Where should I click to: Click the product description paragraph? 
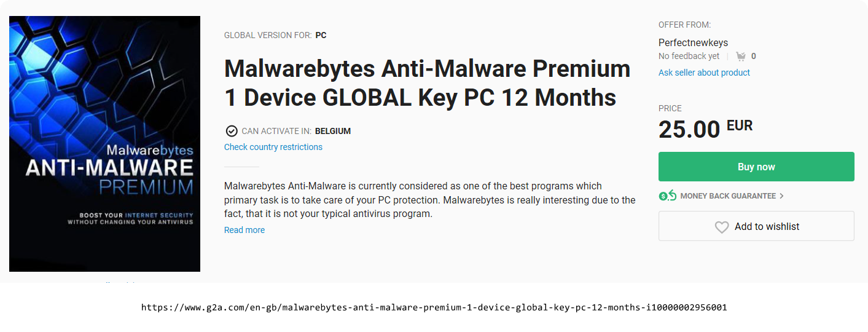click(x=429, y=200)
